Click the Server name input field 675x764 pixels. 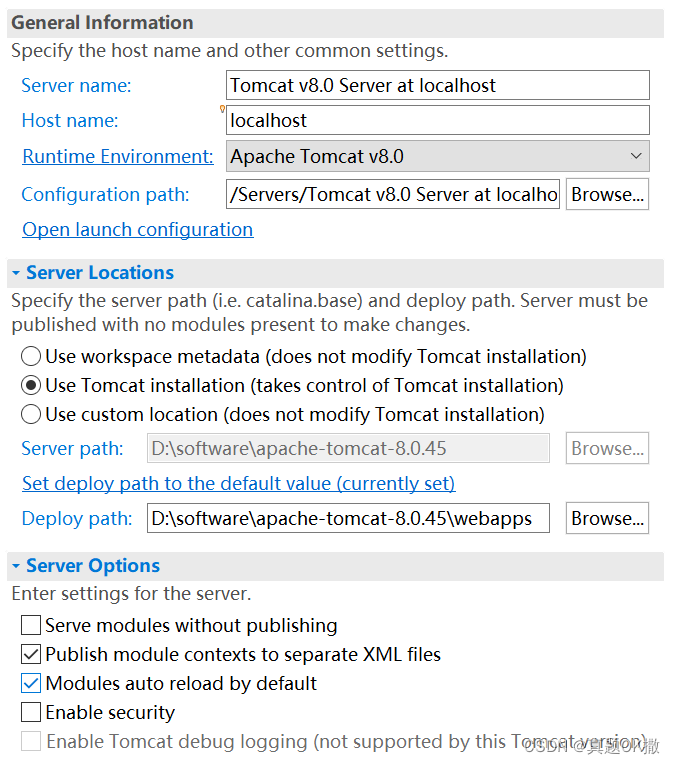[x=437, y=85]
